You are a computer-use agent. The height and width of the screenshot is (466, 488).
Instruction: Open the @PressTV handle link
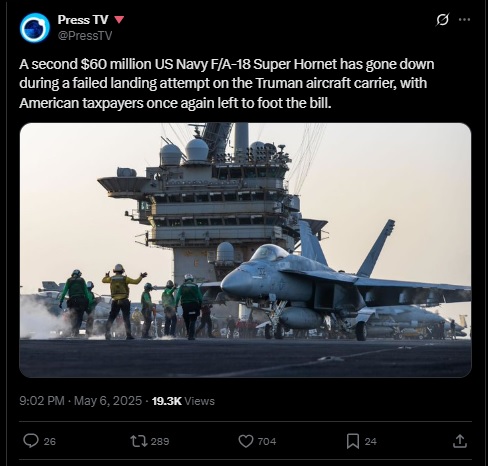[x=85, y=35]
